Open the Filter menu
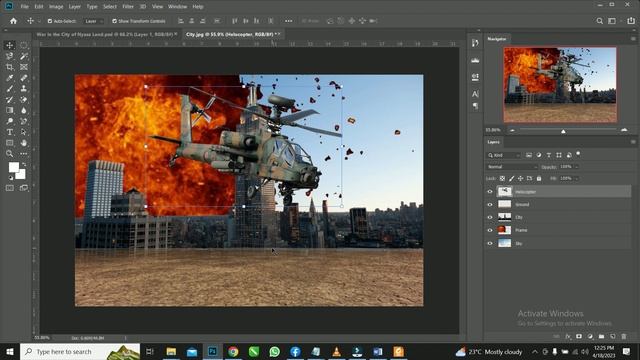The height and width of the screenshot is (360, 640). (x=128, y=7)
